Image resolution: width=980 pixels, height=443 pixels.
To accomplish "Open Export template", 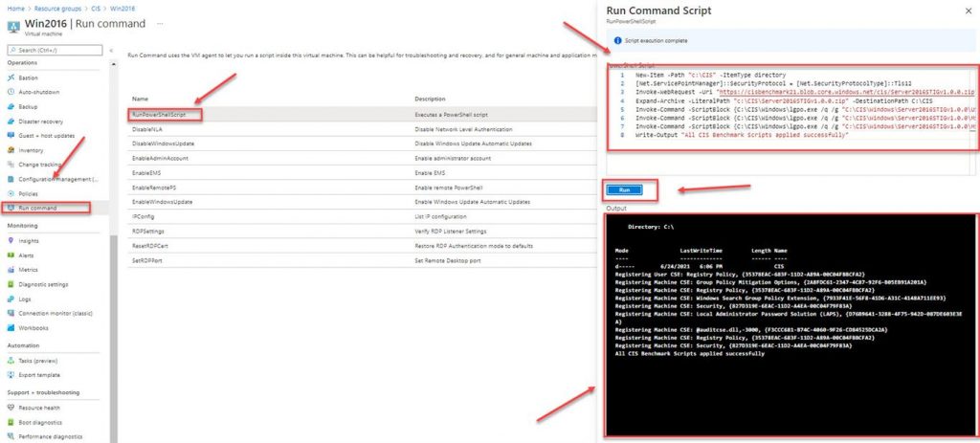I will pos(39,375).
